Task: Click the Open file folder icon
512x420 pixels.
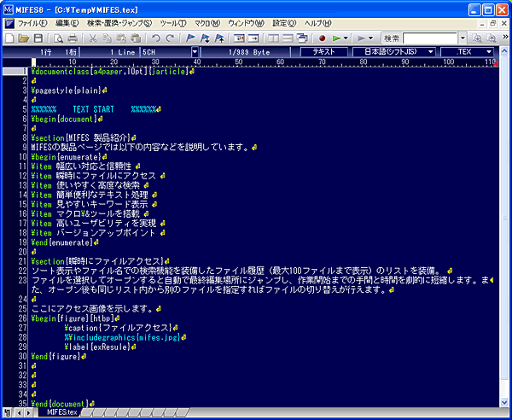Action: tap(23, 38)
